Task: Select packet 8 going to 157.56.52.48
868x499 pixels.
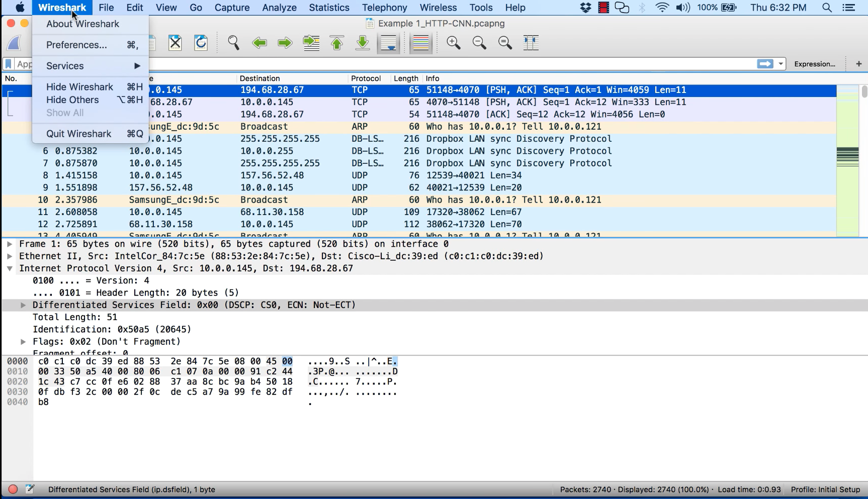Action: coord(419,175)
